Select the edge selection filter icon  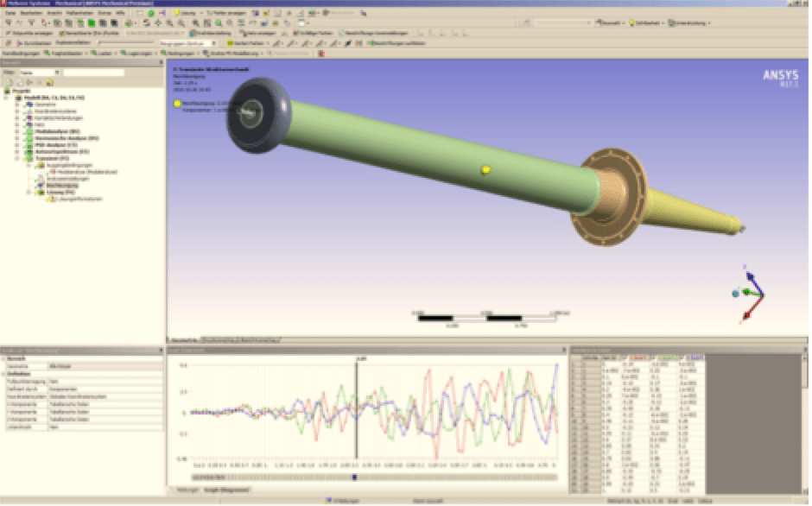pyautogui.click(x=69, y=22)
